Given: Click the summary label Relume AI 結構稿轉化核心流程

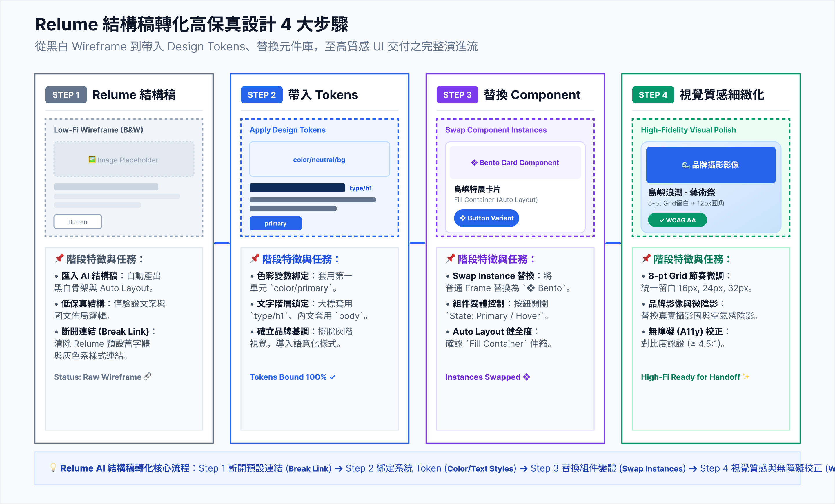Looking at the screenshot, I should (125, 468).
